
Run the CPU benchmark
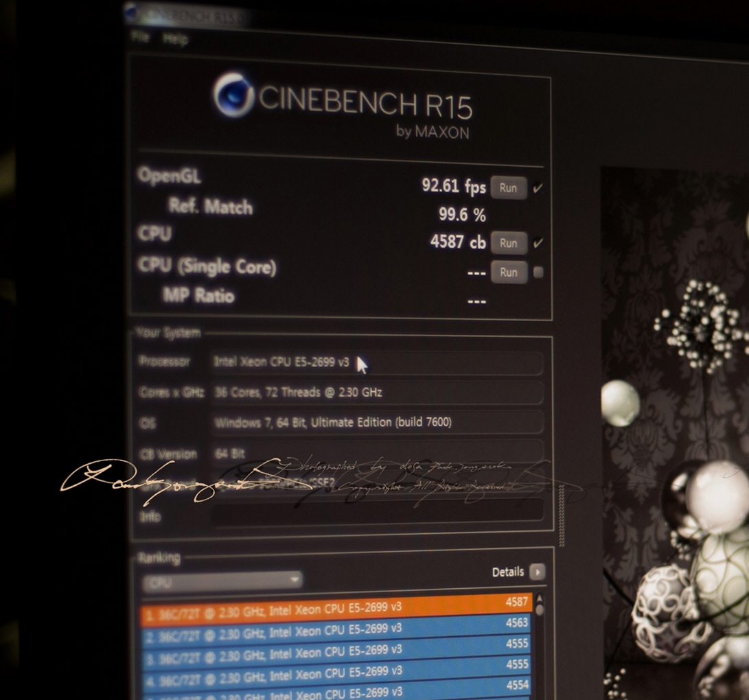509,242
